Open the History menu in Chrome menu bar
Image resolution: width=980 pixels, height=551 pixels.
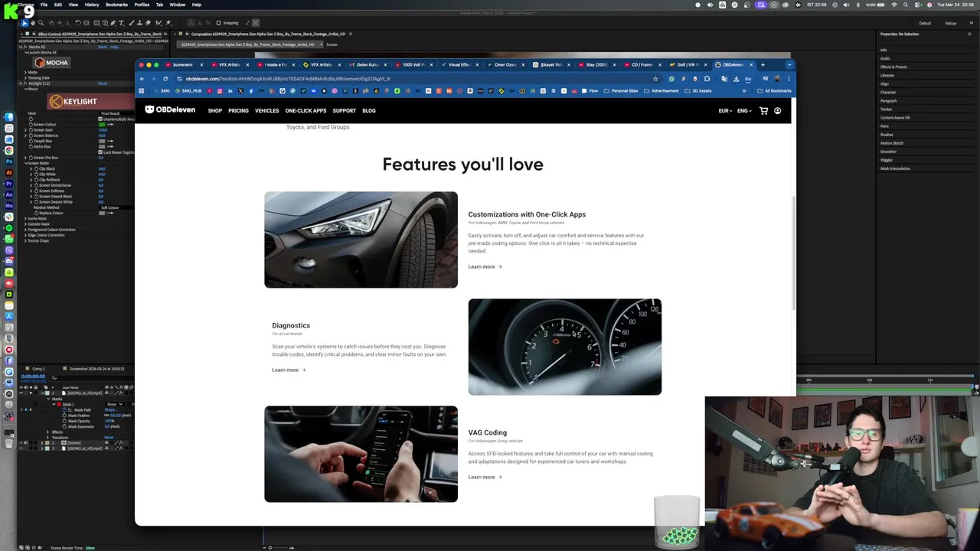point(92,5)
